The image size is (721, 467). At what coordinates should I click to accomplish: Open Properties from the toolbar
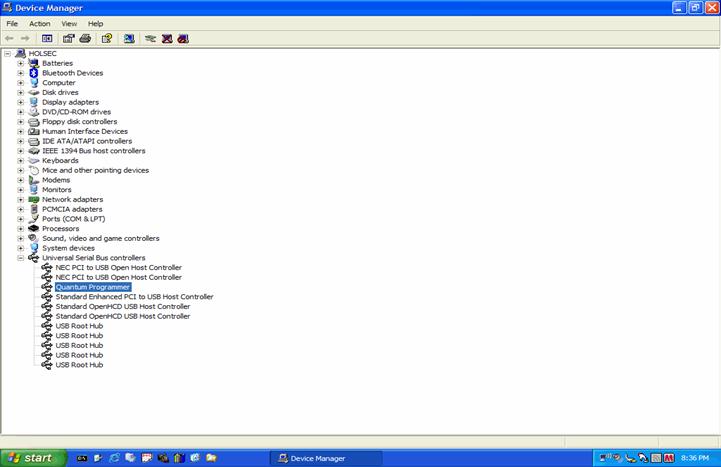pyautogui.click(x=69, y=39)
